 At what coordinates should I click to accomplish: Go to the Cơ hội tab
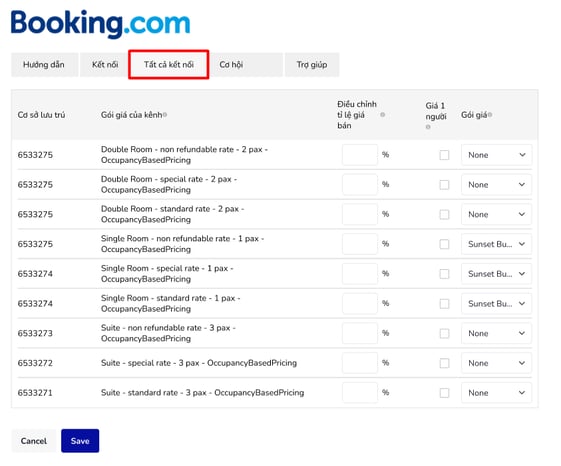click(x=246, y=65)
